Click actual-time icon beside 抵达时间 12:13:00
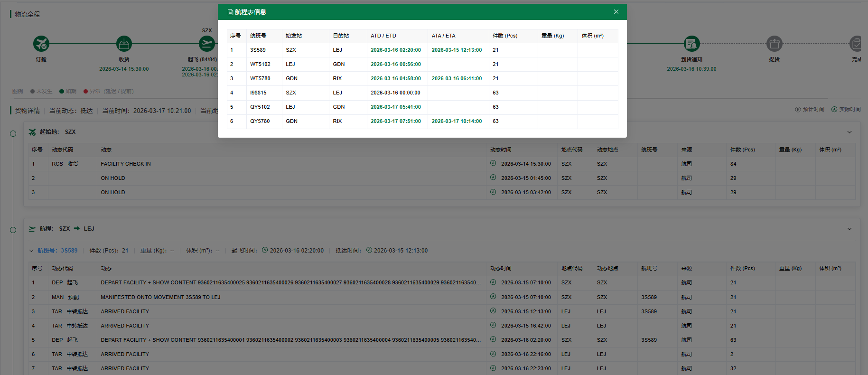Image resolution: width=868 pixels, height=375 pixels. coord(369,250)
